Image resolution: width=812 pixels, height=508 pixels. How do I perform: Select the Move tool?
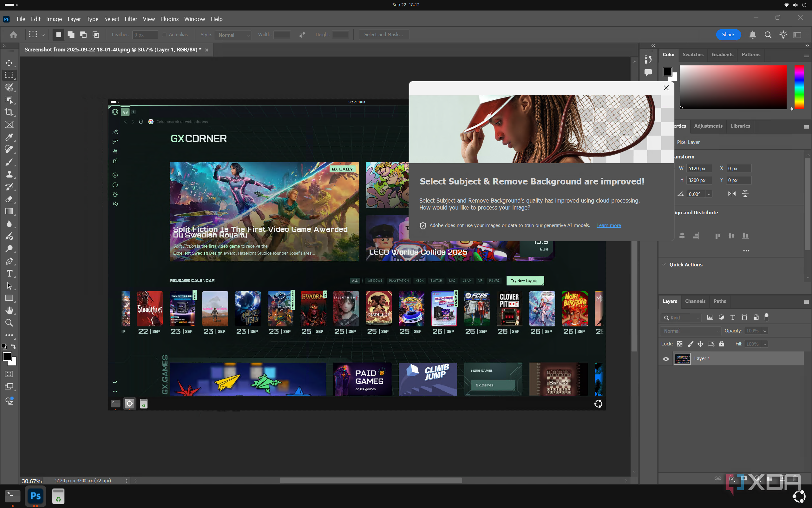pos(9,63)
